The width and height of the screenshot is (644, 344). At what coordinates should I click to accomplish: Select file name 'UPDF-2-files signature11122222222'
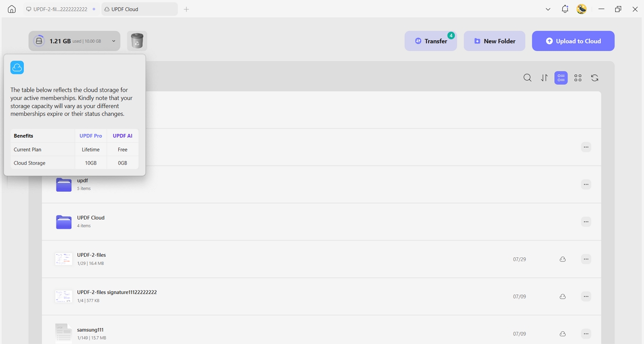[x=117, y=292]
